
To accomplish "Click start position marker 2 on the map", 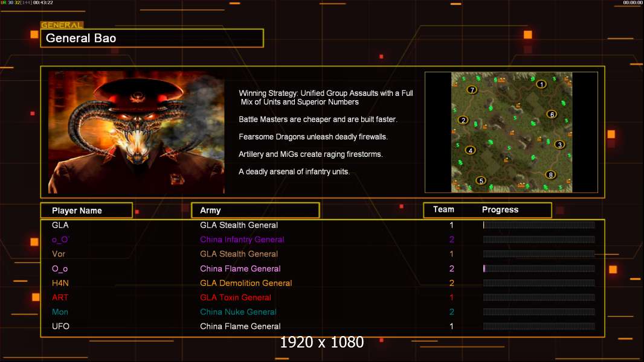I will click(463, 121).
